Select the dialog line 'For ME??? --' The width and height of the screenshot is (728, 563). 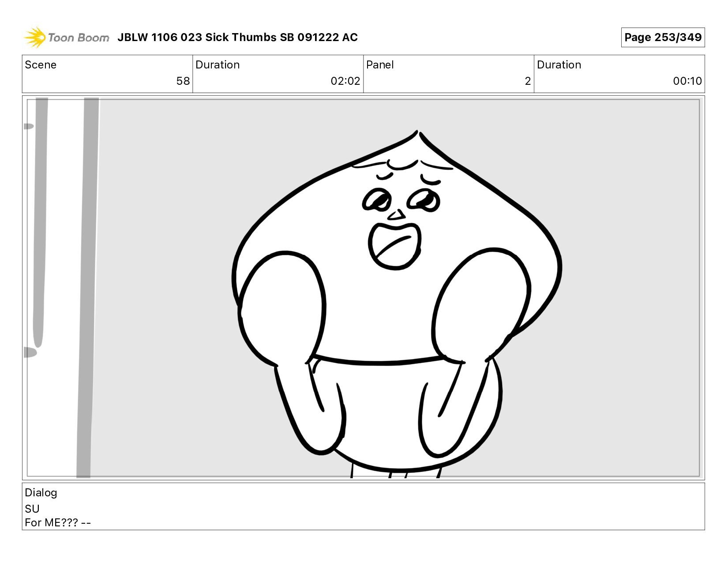click(x=58, y=523)
